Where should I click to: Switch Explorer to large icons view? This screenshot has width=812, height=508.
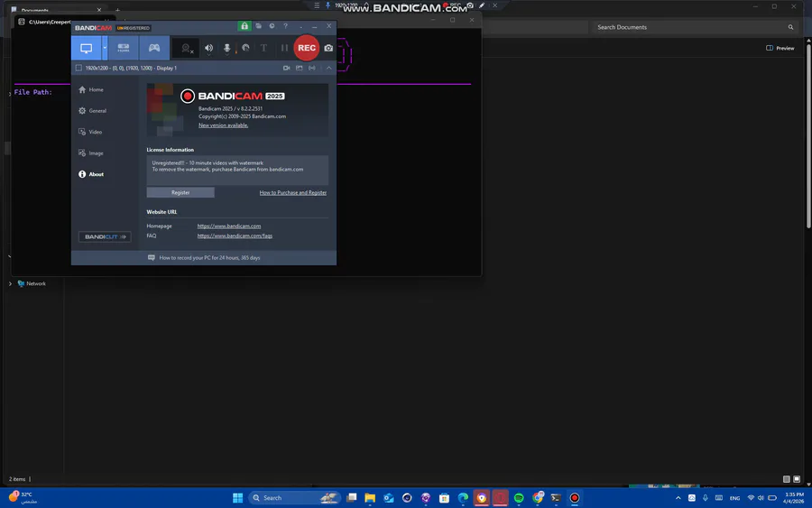point(797,479)
